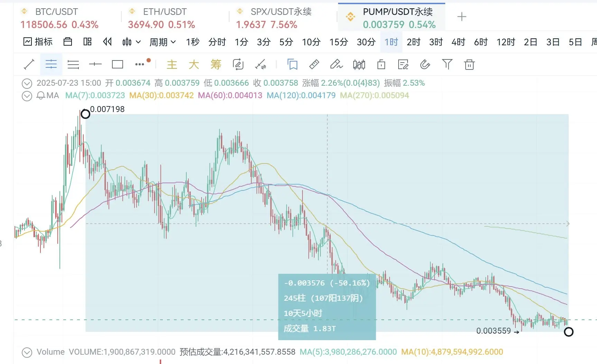
Task: Select the PUMP/USDT永续 tab
Action: (391, 17)
